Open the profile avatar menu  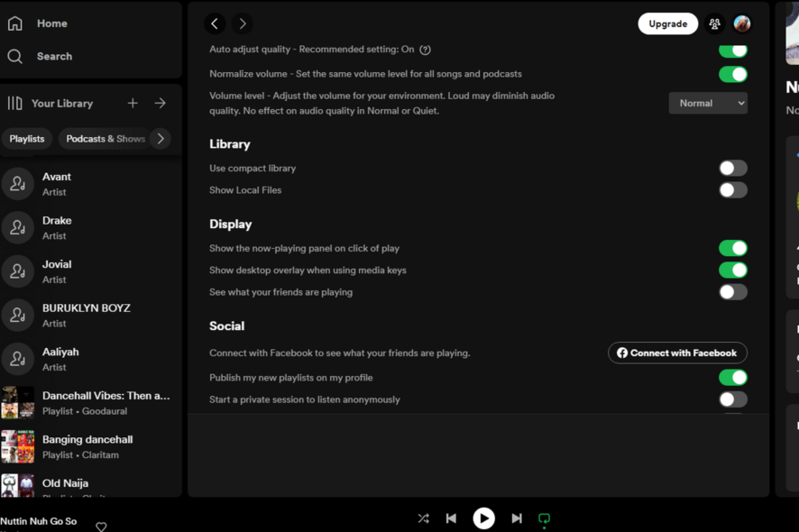pos(742,23)
